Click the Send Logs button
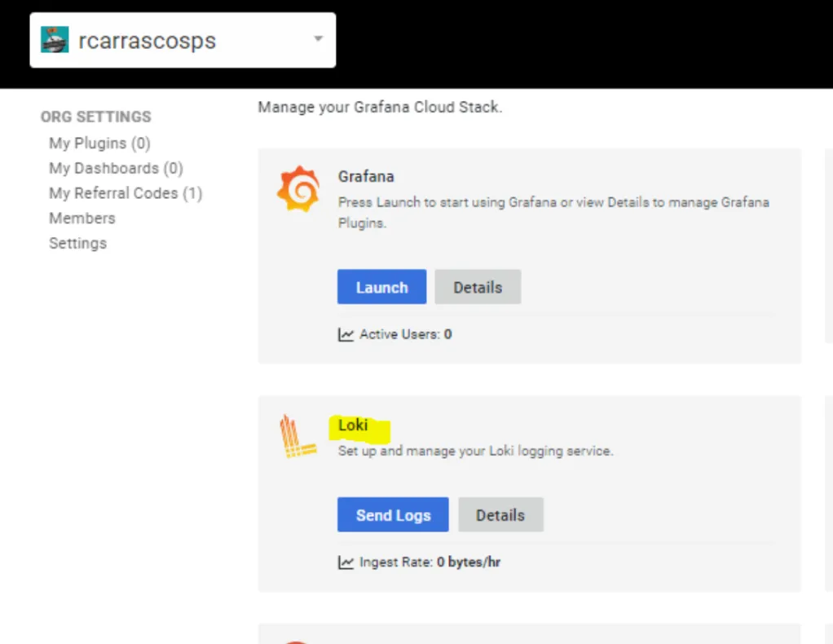 point(393,514)
